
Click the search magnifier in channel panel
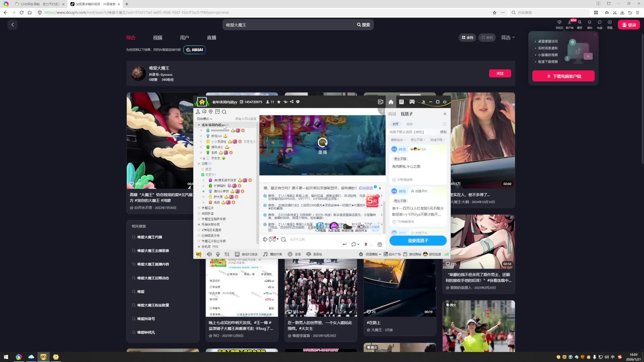click(x=224, y=112)
